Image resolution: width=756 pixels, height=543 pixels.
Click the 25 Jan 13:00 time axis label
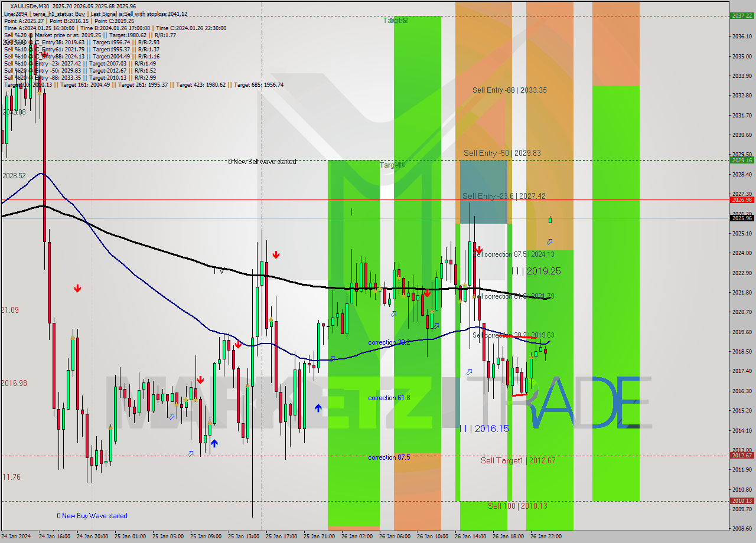tap(245, 537)
